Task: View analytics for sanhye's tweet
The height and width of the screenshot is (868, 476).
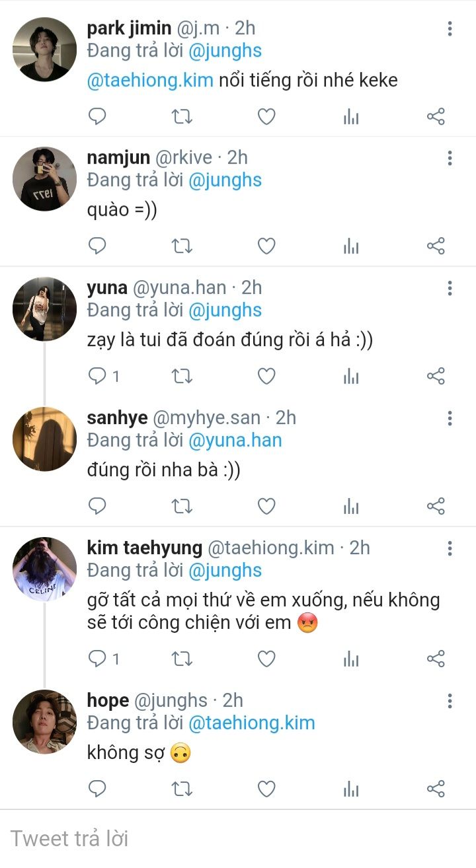Action: (x=351, y=507)
